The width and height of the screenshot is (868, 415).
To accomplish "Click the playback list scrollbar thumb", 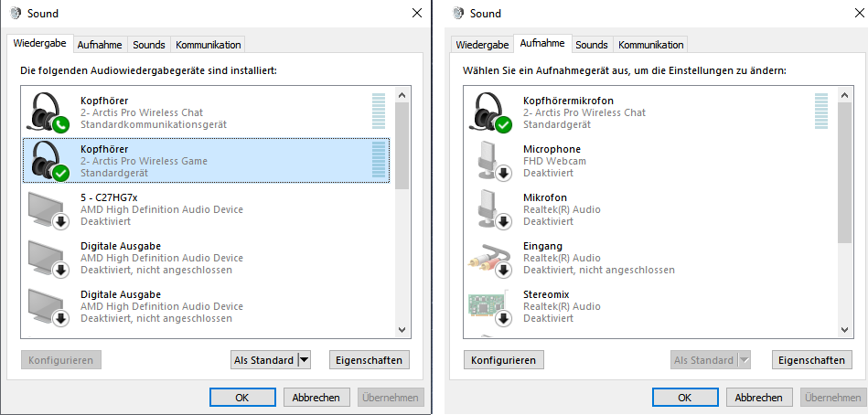I will coord(402,145).
